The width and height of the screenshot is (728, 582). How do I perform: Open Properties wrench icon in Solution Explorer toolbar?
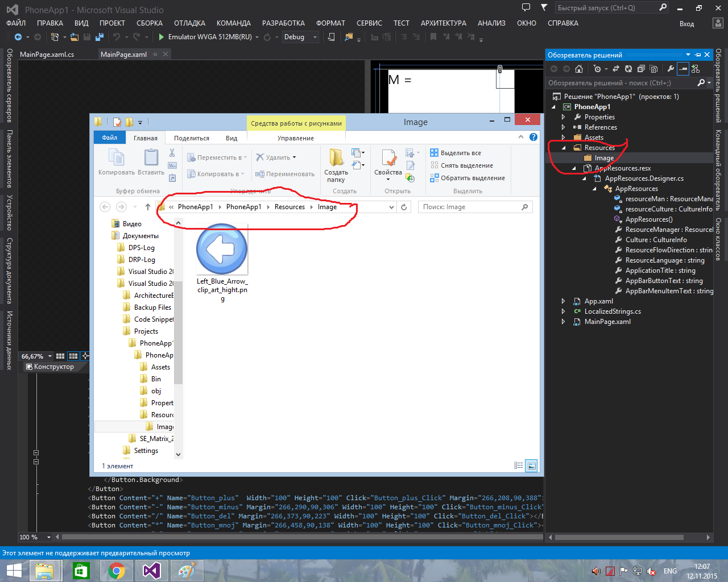pyautogui.click(x=671, y=69)
